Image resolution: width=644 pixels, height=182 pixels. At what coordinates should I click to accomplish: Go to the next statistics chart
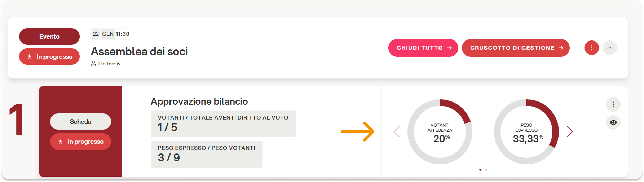(570, 132)
